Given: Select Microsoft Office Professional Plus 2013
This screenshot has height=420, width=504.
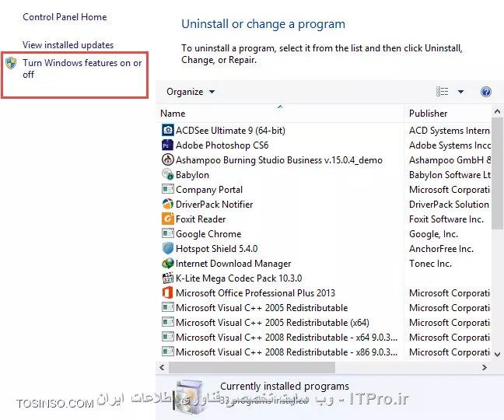Looking at the screenshot, I should tap(255, 293).
